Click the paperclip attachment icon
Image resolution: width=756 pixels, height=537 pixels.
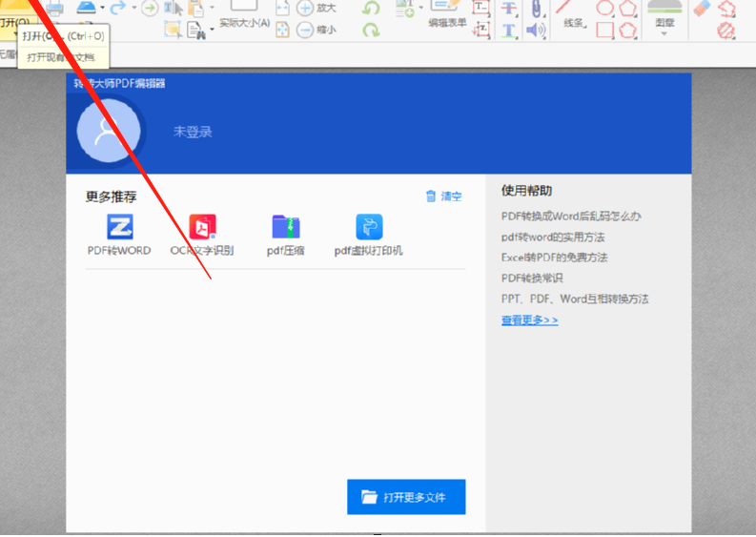pos(536,9)
